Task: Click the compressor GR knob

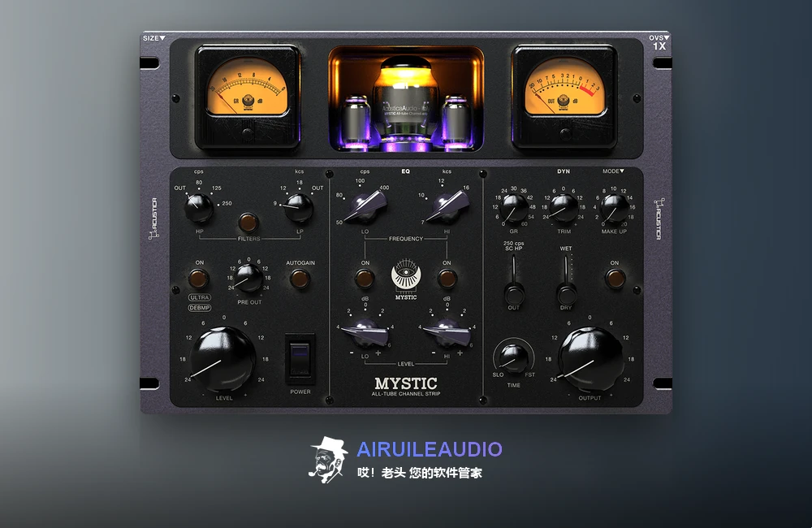Action: point(514,208)
